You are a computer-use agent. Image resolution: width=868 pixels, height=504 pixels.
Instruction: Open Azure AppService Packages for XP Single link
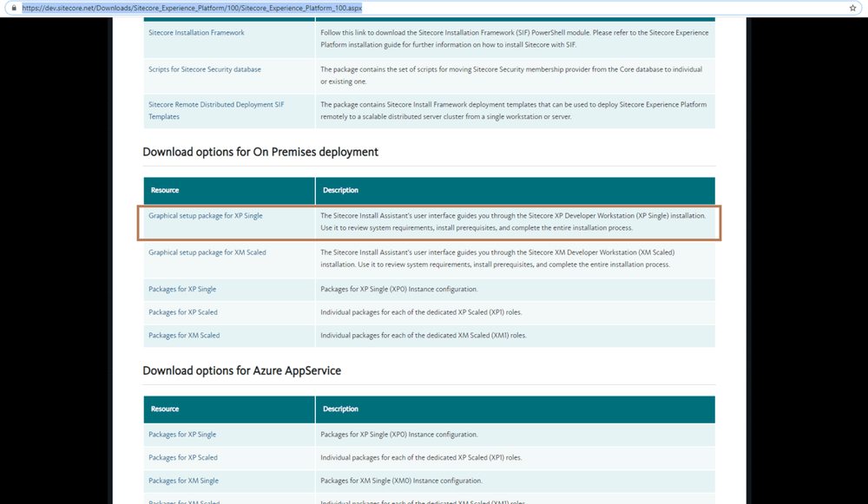[x=182, y=435]
